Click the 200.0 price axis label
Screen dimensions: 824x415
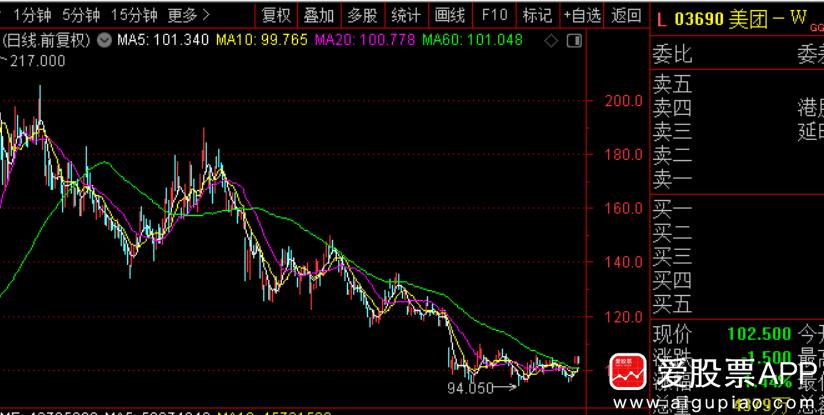[623, 101]
